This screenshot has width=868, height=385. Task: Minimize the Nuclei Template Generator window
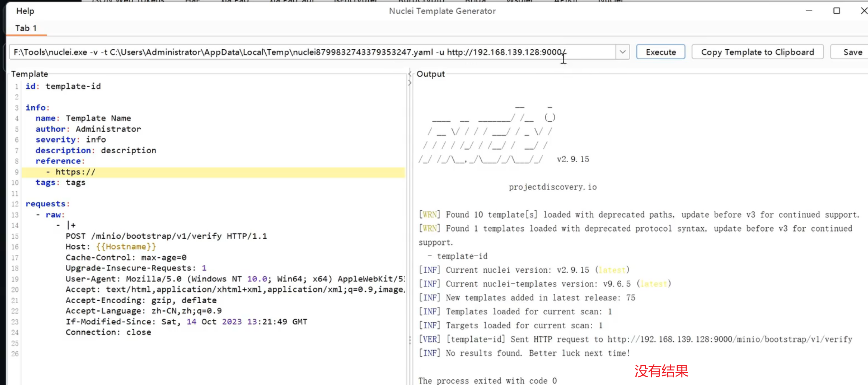pos(809,11)
